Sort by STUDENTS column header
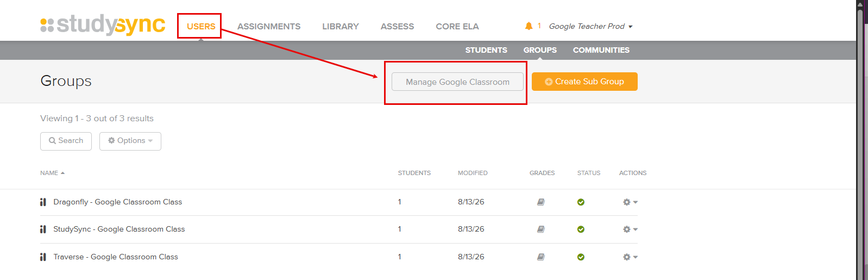The height and width of the screenshot is (280, 868). (414, 173)
